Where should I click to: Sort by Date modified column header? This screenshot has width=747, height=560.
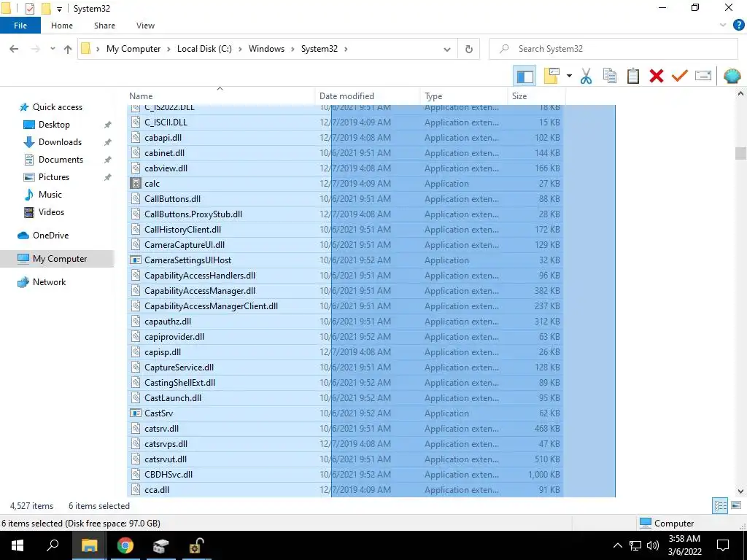point(368,96)
